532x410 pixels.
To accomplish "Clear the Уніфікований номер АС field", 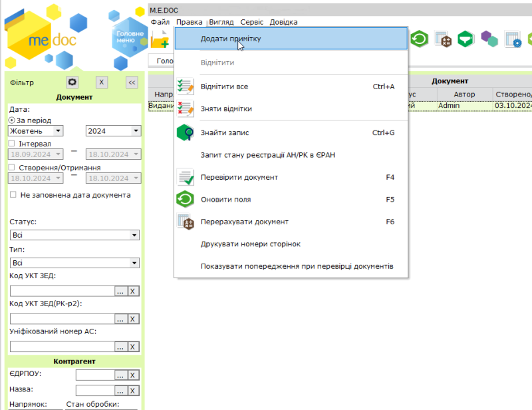I will point(133,347).
